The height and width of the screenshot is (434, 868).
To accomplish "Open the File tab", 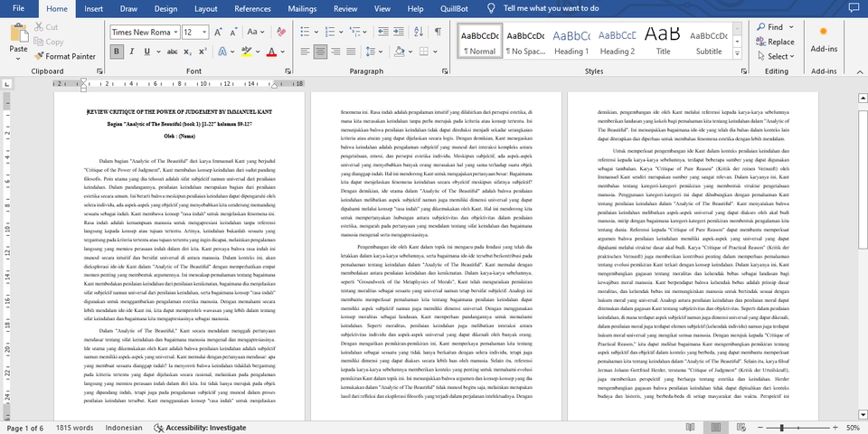I will (18, 8).
